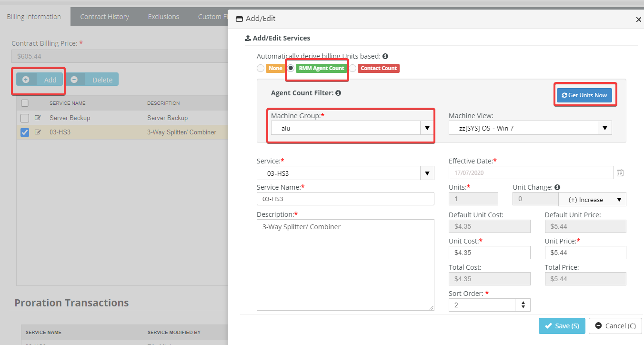Click the Get Units Now button

coord(584,95)
